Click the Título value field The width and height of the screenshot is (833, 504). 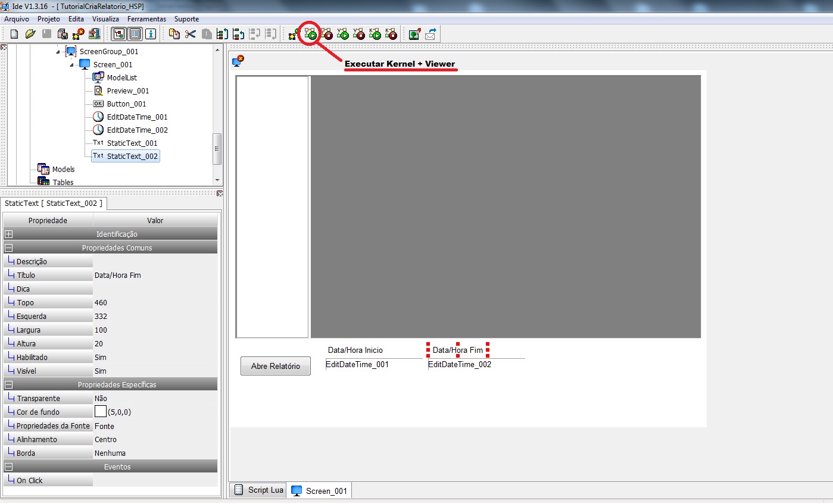pos(155,275)
